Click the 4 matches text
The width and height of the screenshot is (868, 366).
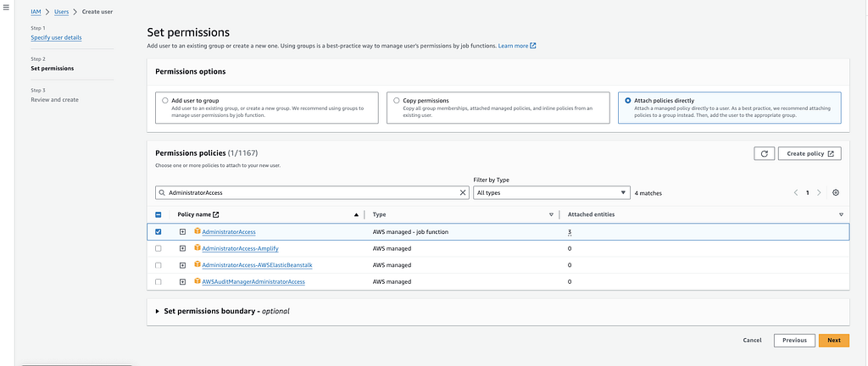click(648, 193)
